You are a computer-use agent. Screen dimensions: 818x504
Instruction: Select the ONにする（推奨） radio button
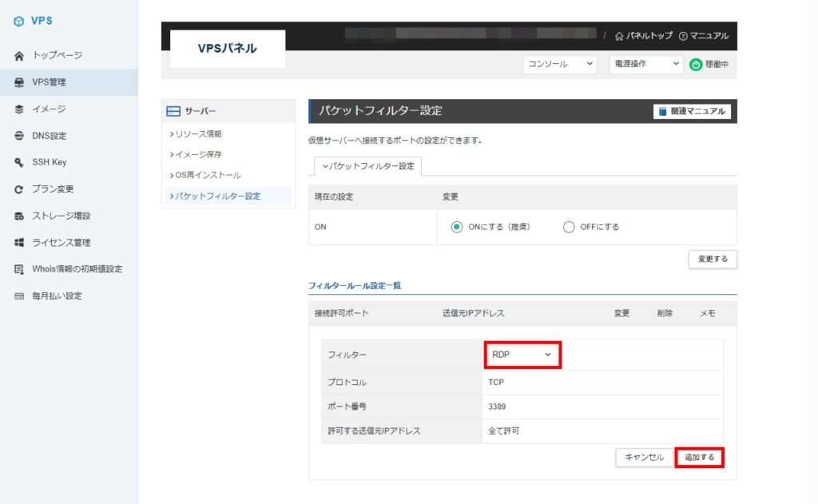(x=457, y=227)
